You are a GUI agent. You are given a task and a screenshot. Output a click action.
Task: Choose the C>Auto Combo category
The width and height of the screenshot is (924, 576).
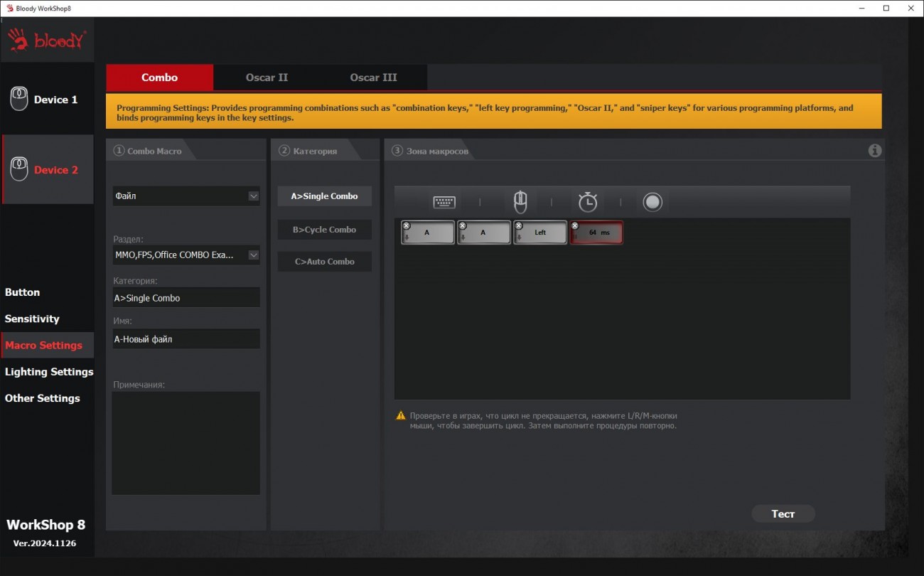click(324, 262)
